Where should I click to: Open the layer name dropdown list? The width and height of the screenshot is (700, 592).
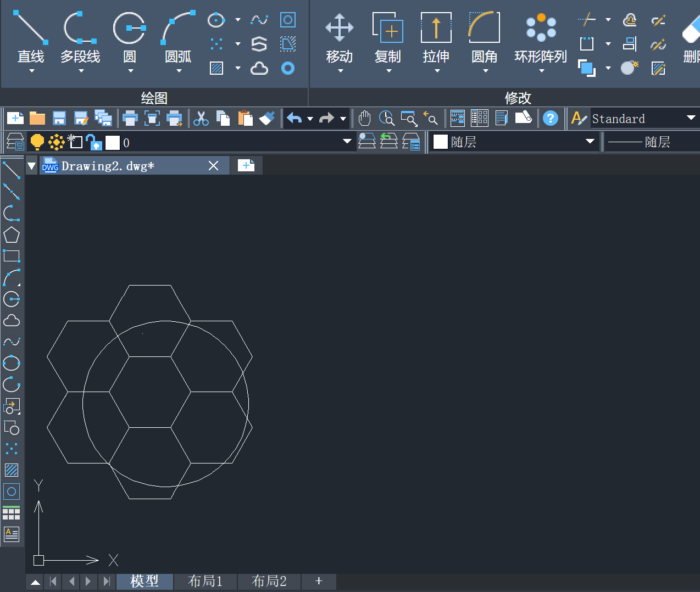[347, 141]
